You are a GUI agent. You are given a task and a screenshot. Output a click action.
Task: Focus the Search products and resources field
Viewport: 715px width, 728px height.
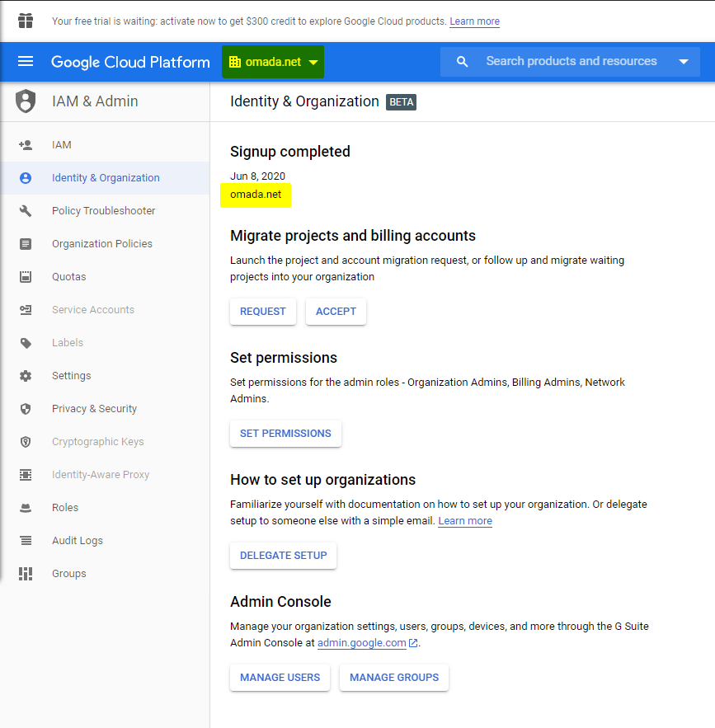click(571, 61)
